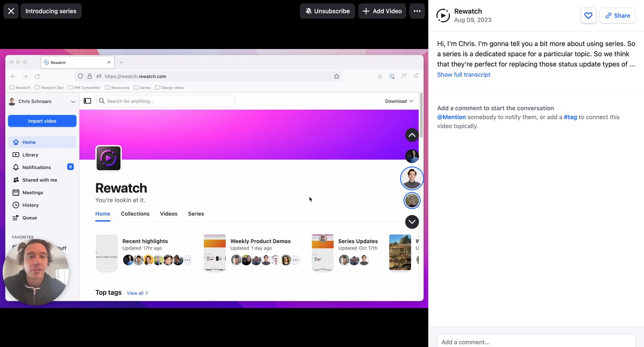Toggle sidebar panel icon beside search
Viewport: 644px width, 347px height.
87,101
